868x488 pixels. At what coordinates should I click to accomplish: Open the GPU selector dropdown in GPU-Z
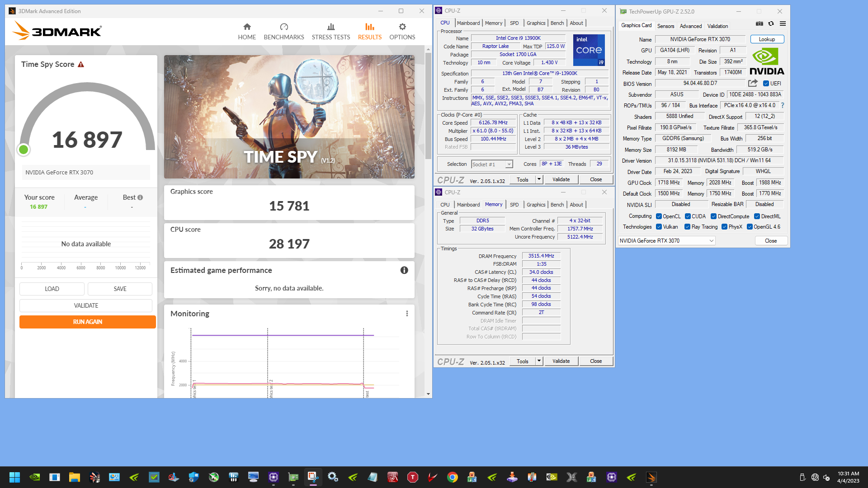(x=666, y=241)
